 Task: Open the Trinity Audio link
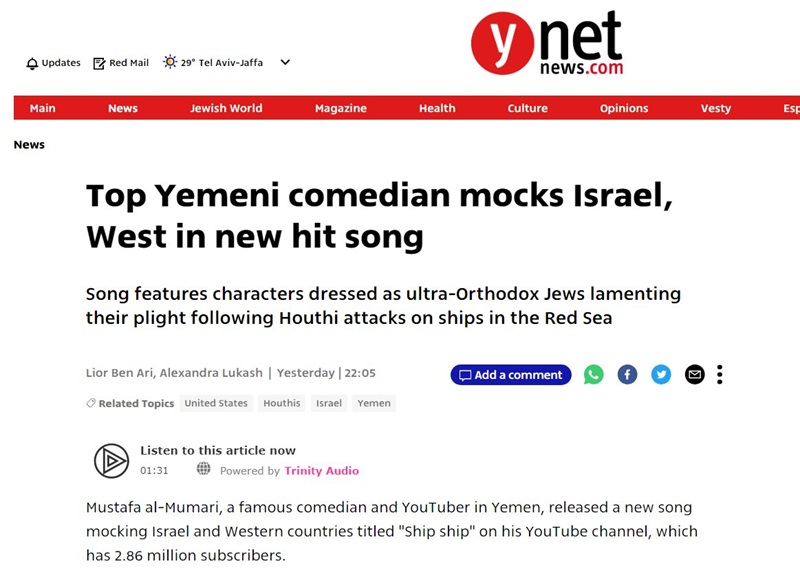coord(321,471)
